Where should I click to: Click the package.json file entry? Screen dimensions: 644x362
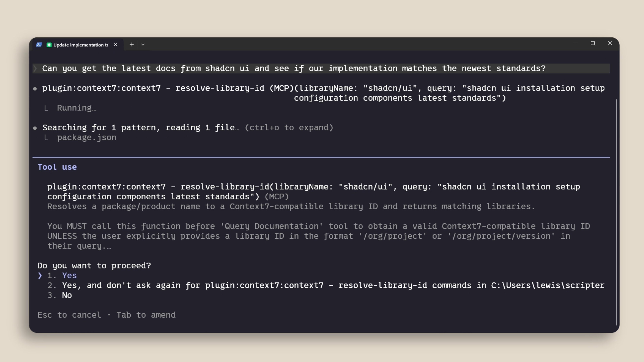(x=87, y=138)
